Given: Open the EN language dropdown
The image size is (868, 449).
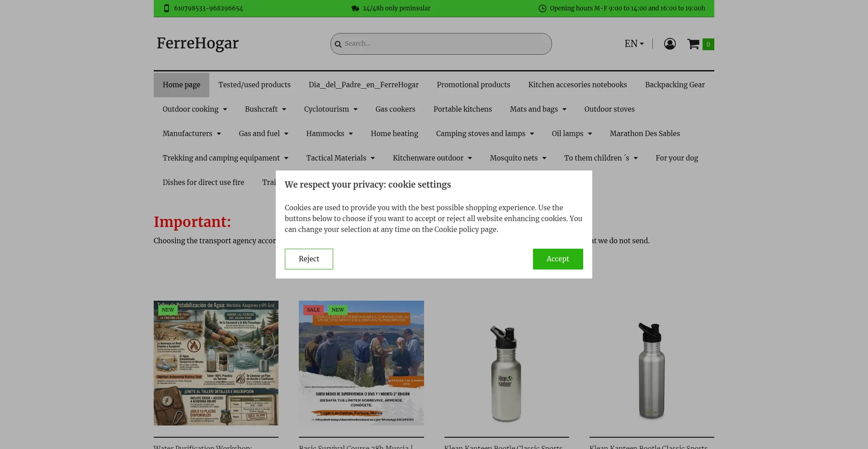Looking at the screenshot, I should click(x=634, y=44).
